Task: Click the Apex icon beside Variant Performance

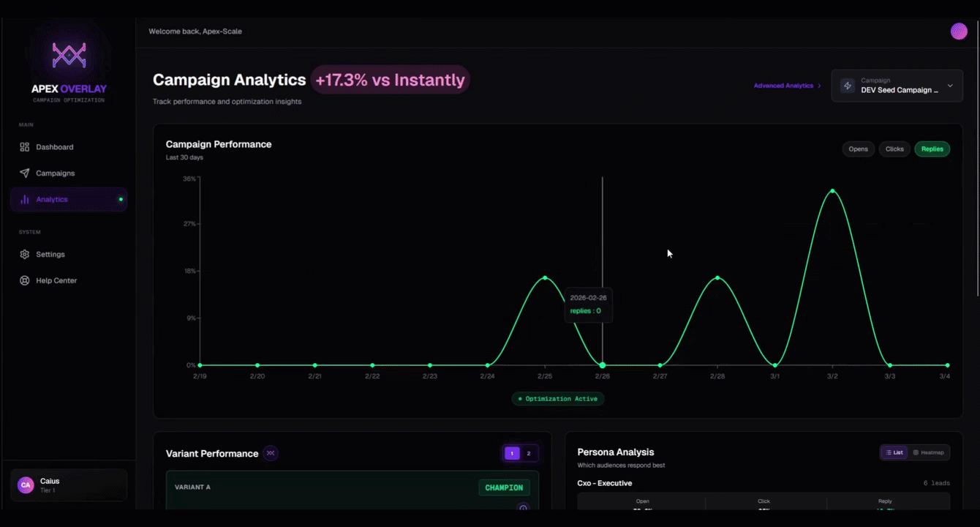Action: 271,453
